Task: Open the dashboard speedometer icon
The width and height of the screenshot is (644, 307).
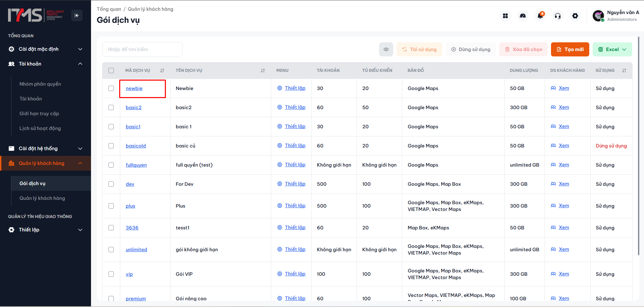Action: (x=523, y=16)
